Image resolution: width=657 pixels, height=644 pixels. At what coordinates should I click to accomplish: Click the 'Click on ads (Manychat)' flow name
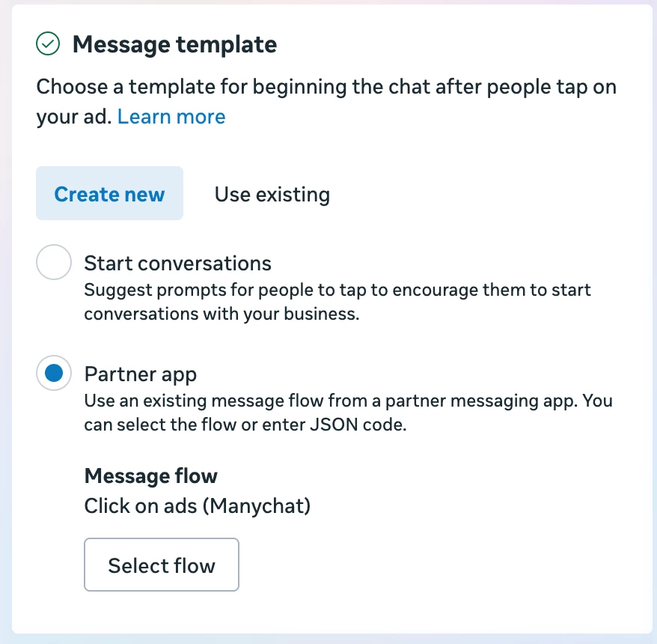pyautogui.click(x=197, y=506)
